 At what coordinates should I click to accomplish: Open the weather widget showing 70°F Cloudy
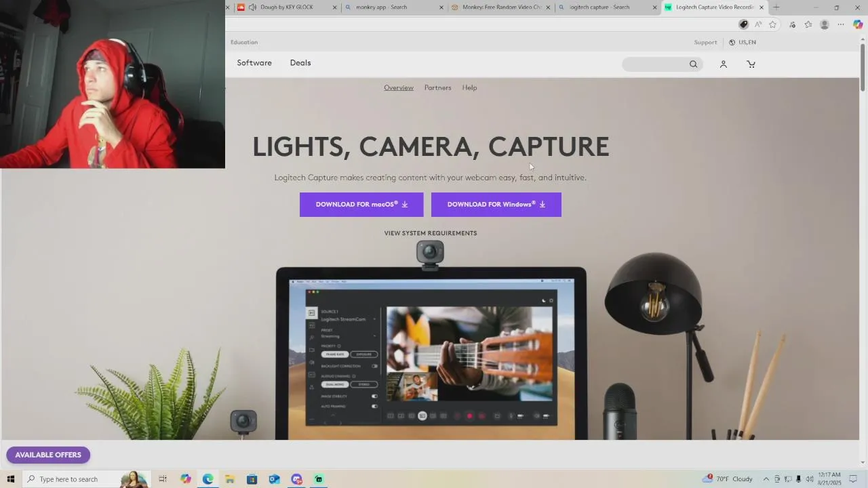(x=729, y=479)
